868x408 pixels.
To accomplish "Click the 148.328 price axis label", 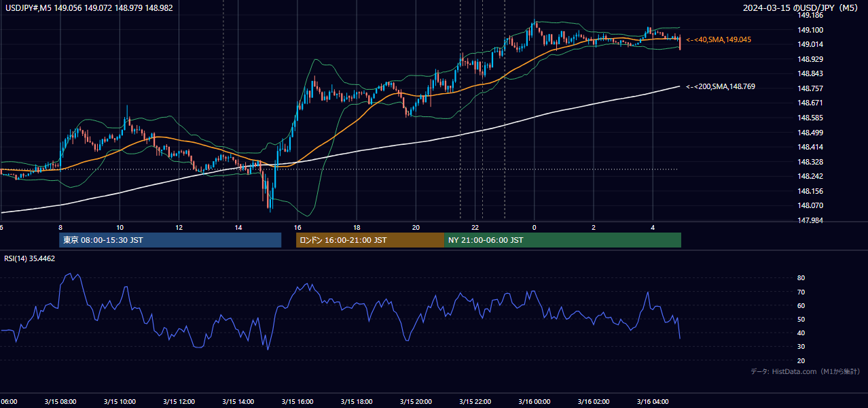I will [x=810, y=162].
